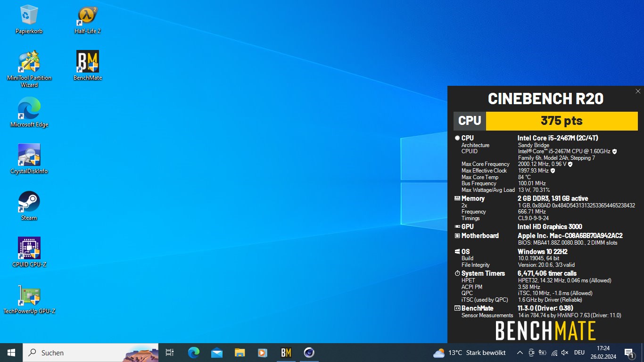Click the Windows 10 22H2 value
Image resolution: width=644 pixels, height=362 pixels.
[542, 252]
